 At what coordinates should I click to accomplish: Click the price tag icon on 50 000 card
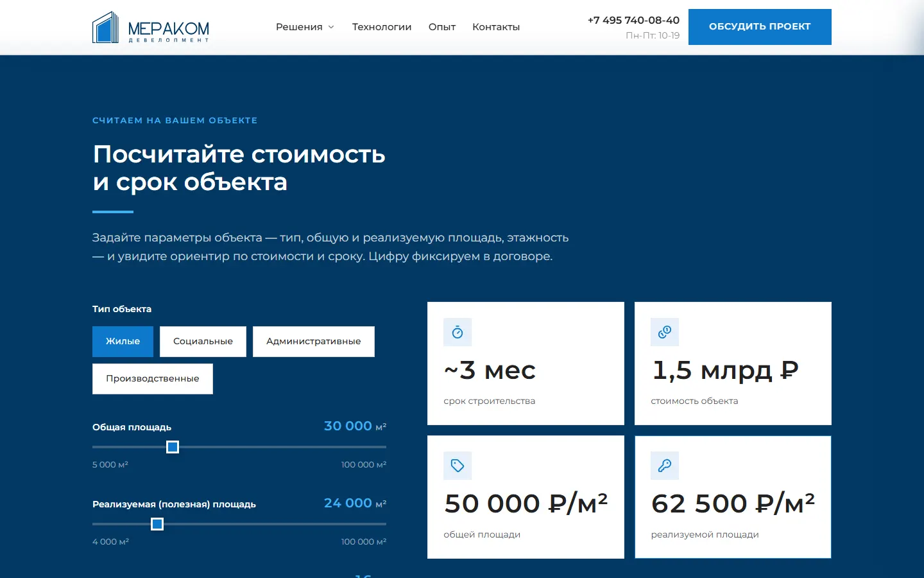(x=458, y=466)
